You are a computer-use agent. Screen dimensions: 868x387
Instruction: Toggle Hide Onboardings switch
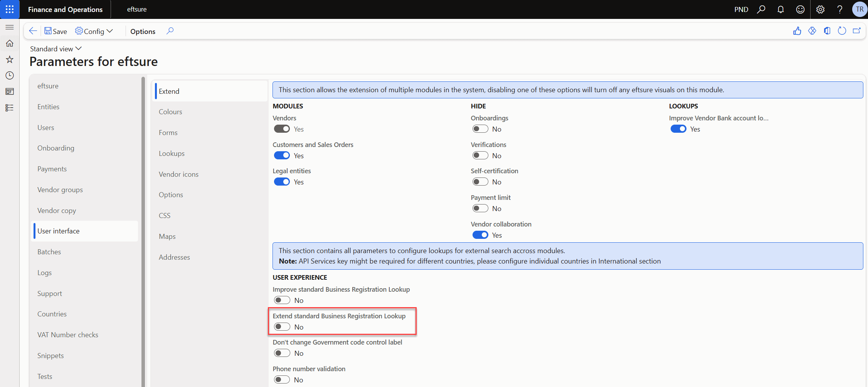click(480, 129)
